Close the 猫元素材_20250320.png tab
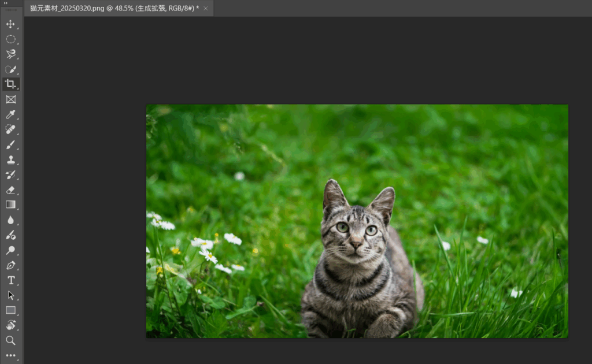592x364 pixels. click(x=206, y=8)
